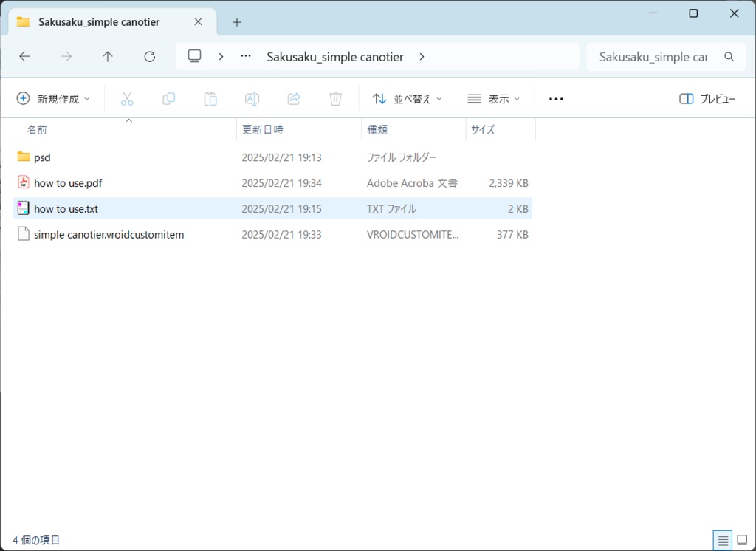This screenshot has height=551, width=756.
Task: Copy the selected file via toolbar
Action: click(x=169, y=99)
